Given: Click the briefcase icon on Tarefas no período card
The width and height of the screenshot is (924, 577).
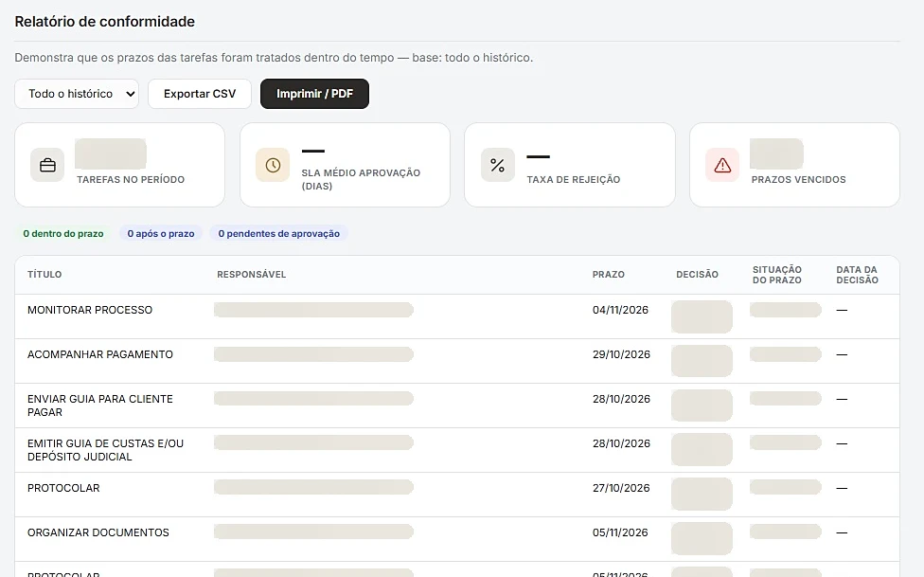Looking at the screenshot, I should 47,165.
